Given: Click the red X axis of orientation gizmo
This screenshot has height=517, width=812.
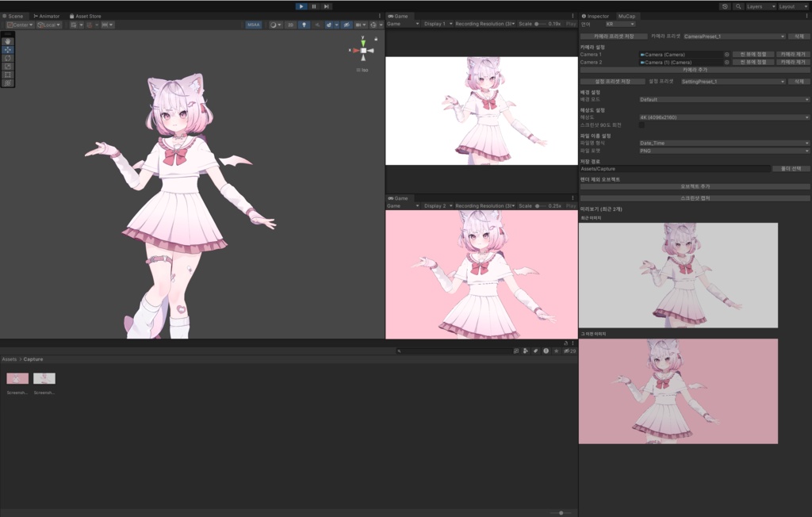Looking at the screenshot, I should click(x=354, y=50).
